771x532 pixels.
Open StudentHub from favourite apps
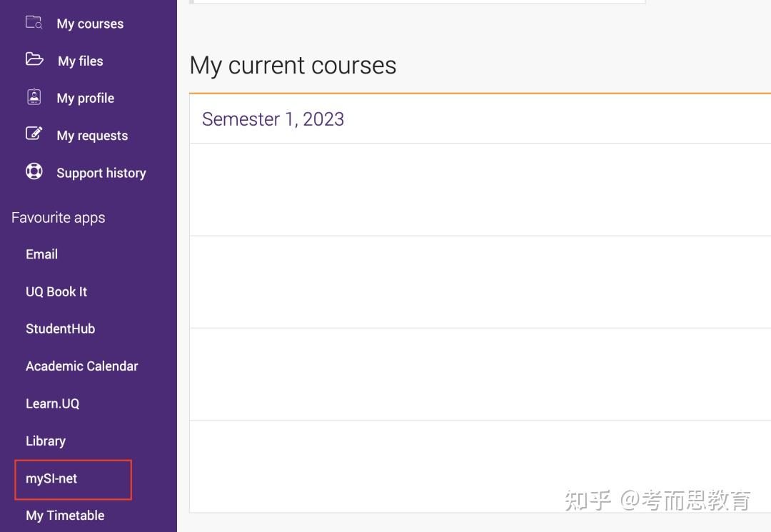pyautogui.click(x=60, y=328)
